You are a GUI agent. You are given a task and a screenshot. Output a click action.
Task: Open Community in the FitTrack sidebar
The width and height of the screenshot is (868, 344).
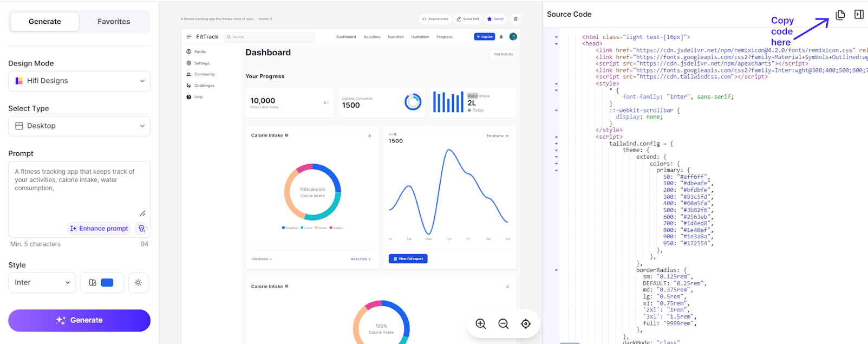coord(200,74)
